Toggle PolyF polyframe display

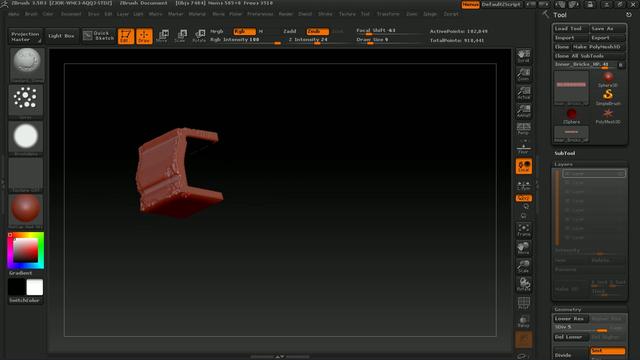click(524, 303)
